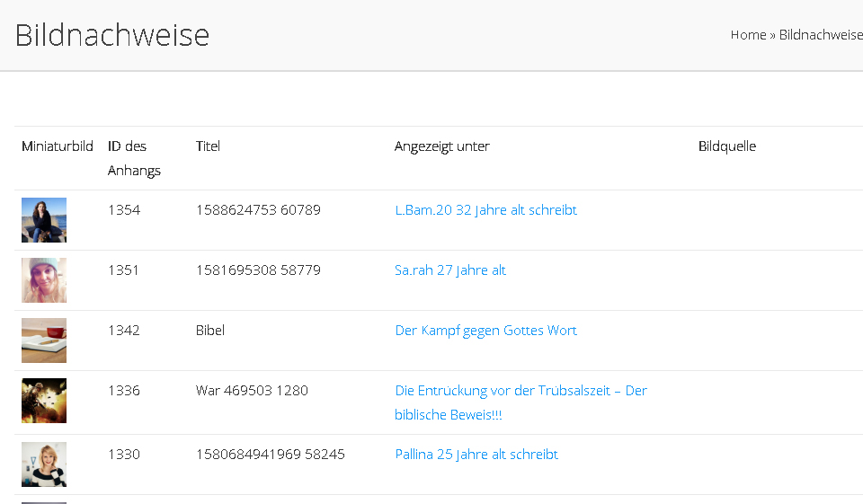Open the war scene thumbnail for 1336

[x=44, y=401]
